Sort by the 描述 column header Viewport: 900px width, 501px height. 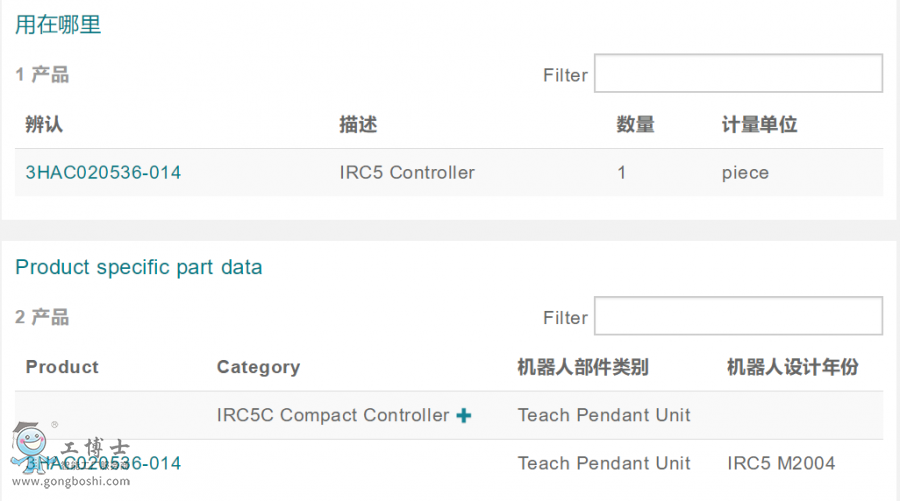(358, 125)
